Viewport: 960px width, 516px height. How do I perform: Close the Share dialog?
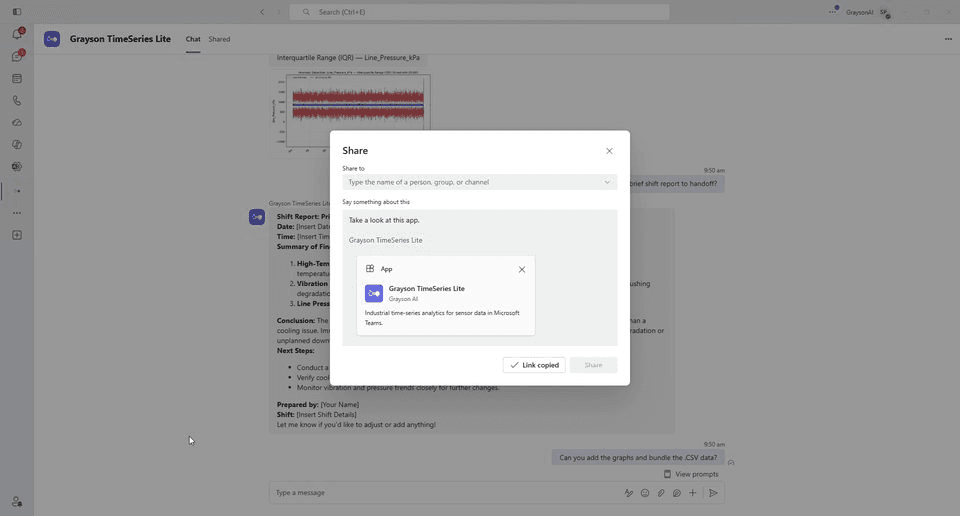[x=609, y=151]
